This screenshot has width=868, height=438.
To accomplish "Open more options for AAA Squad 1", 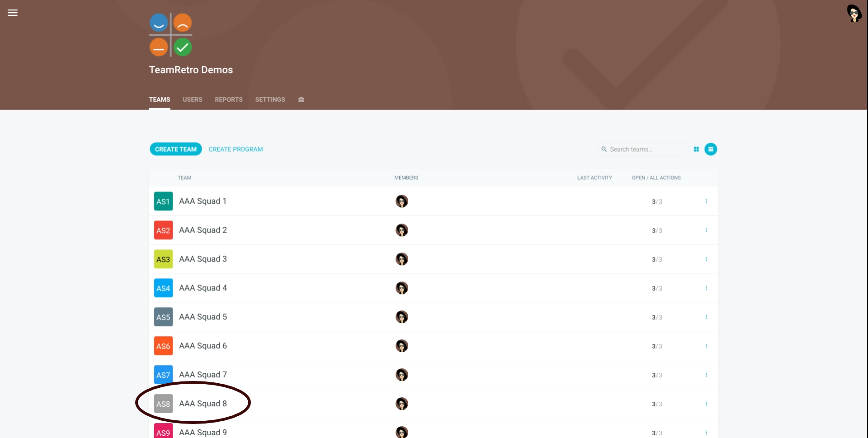I will point(706,201).
